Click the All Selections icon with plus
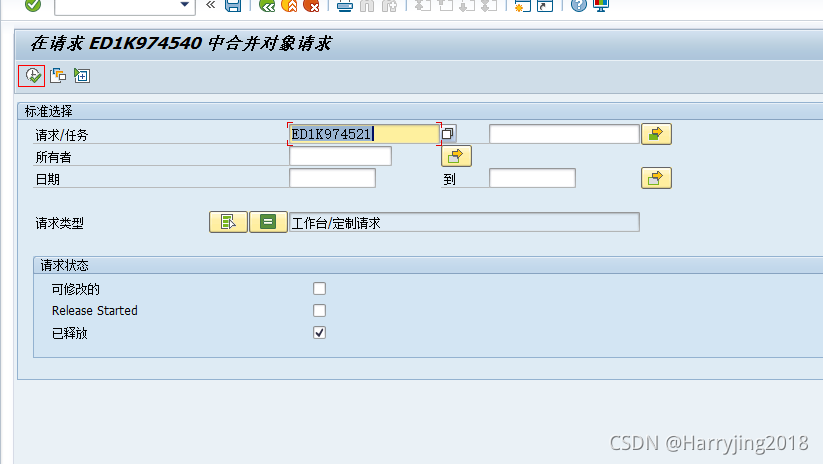The height and width of the screenshot is (464, 823). [x=82, y=76]
